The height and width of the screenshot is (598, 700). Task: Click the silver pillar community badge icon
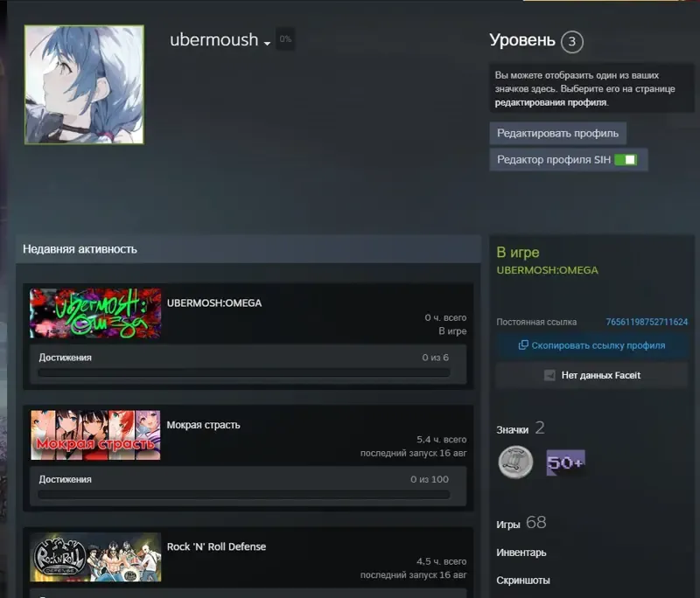point(515,462)
